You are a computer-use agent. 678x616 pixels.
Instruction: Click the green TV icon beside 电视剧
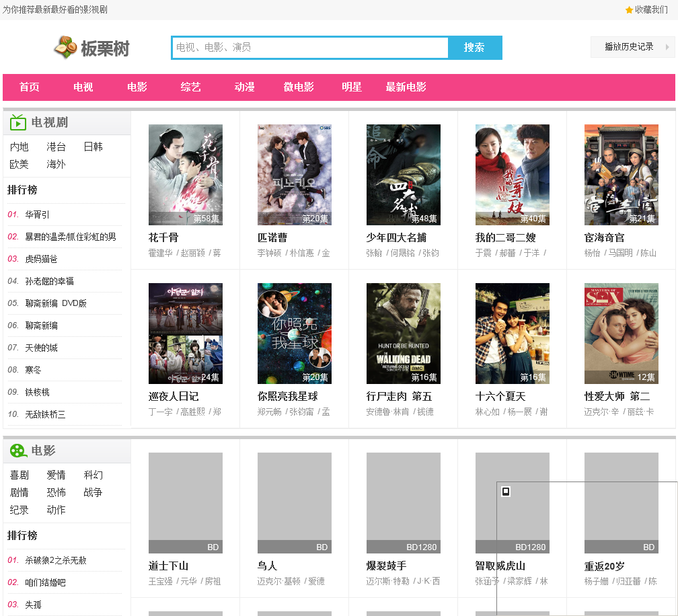[18, 123]
